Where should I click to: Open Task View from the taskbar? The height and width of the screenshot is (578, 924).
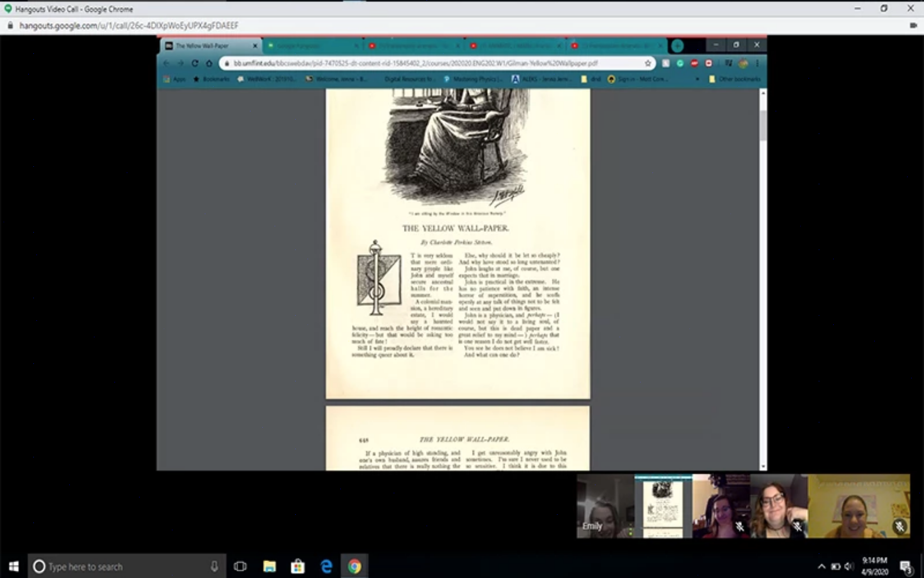tap(240, 566)
